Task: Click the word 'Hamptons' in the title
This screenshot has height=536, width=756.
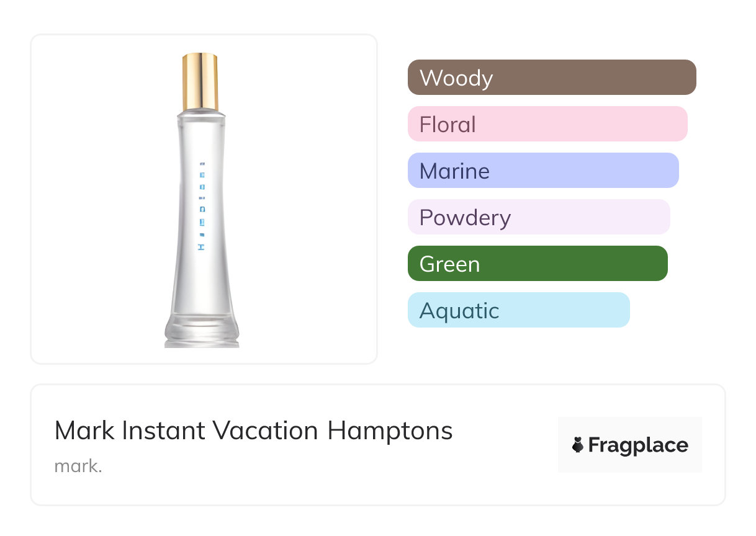Action: click(390, 431)
